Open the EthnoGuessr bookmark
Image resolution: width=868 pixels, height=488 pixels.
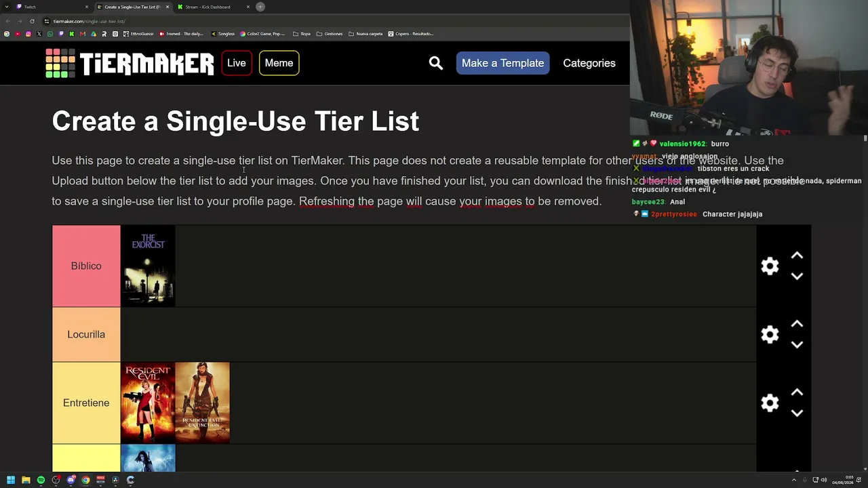138,34
